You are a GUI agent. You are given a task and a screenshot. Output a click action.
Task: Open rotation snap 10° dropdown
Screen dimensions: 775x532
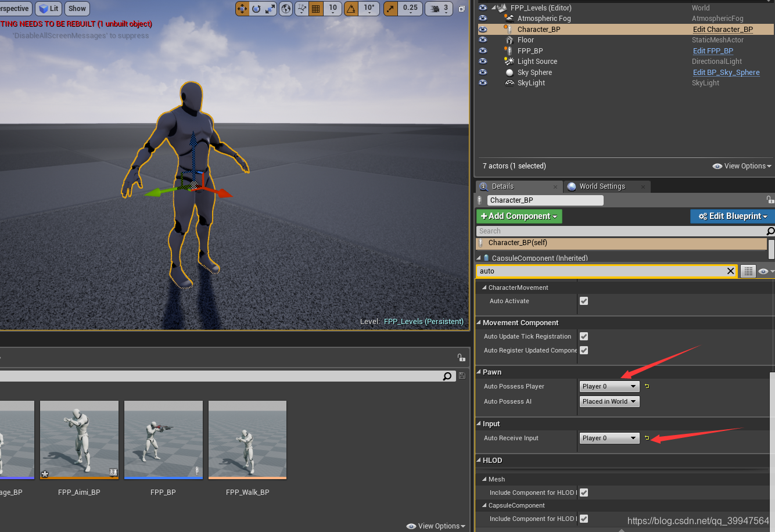click(x=369, y=9)
